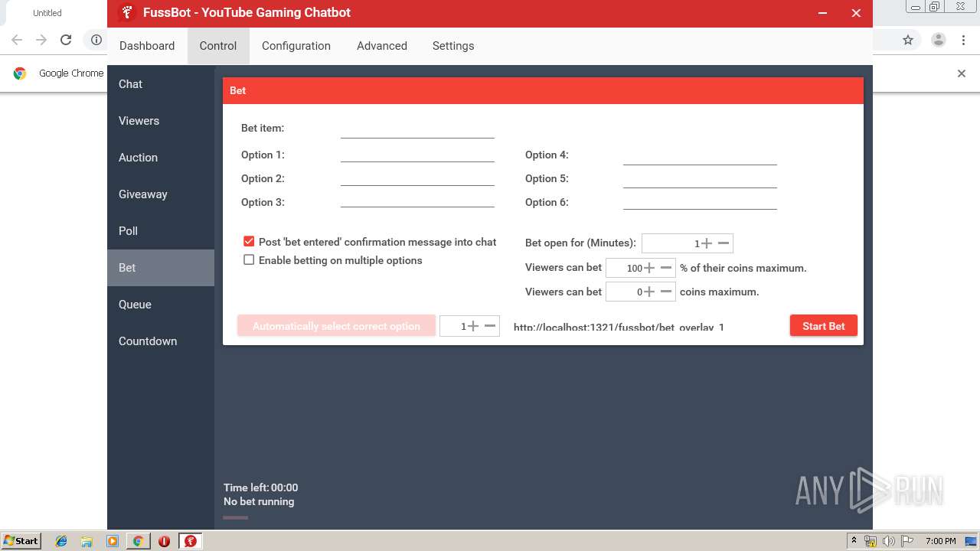The width and height of the screenshot is (980, 551).
Task: Click the 'Time left: 00:00' status text
Action: click(x=260, y=487)
